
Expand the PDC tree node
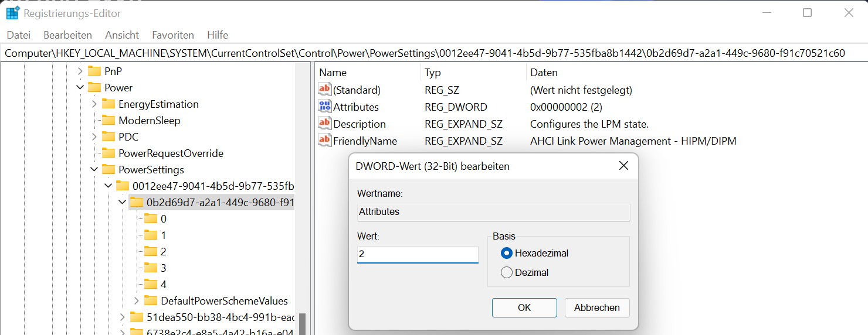pos(94,136)
